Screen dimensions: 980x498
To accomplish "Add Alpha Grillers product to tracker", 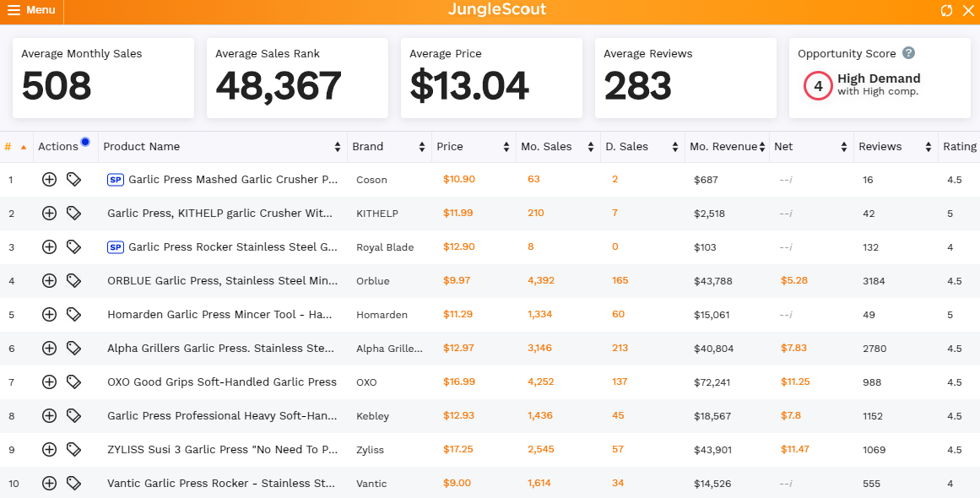I will pyautogui.click(x=49, y=349).
